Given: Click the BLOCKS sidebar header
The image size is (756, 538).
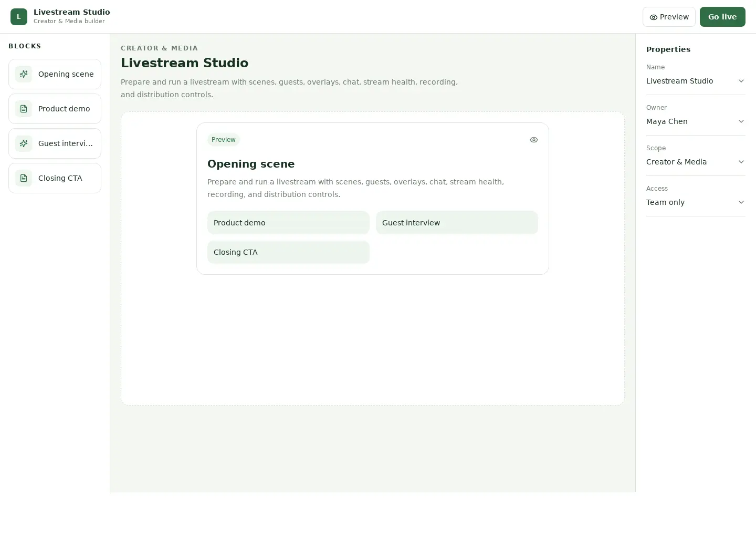Looking at the screenshot, I should (25, 46).
